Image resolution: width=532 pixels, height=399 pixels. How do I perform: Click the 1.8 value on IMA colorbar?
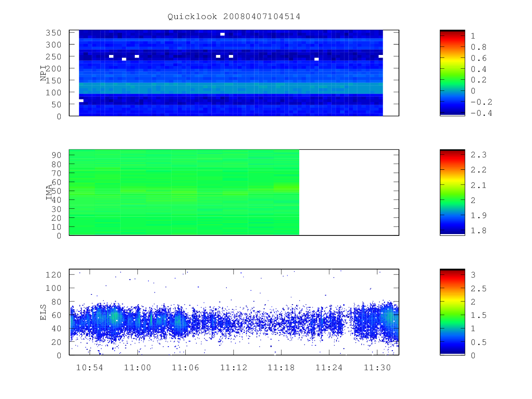[x=478, y=231]
